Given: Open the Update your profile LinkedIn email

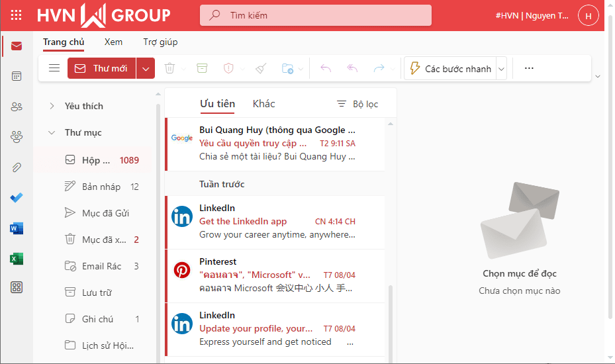Looking at the screenshot, I should point(275,330).
